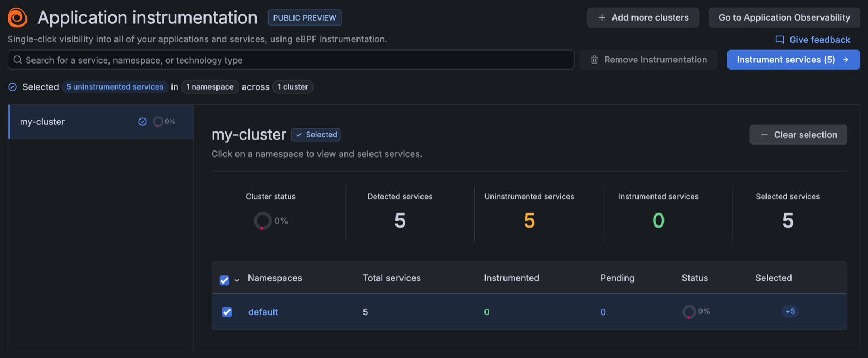Focus the service search input field
Screen dimensions: 868x358
click(291, 60)
